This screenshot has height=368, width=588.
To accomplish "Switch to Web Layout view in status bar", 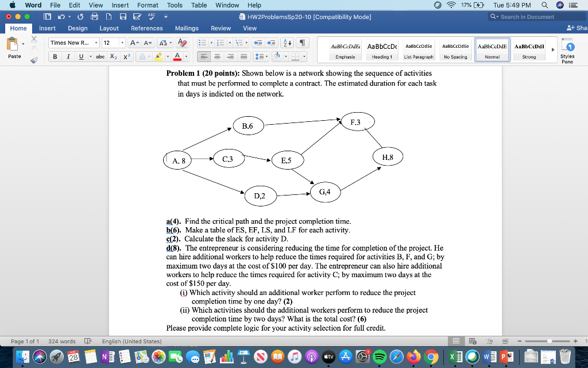I will (473, 341).
